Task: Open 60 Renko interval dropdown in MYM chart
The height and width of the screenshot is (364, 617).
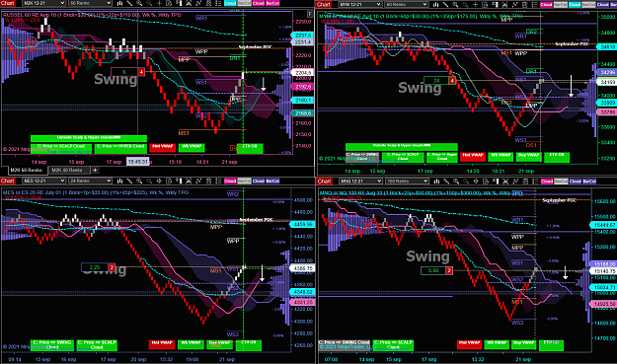Action: [x=407, y=4]
